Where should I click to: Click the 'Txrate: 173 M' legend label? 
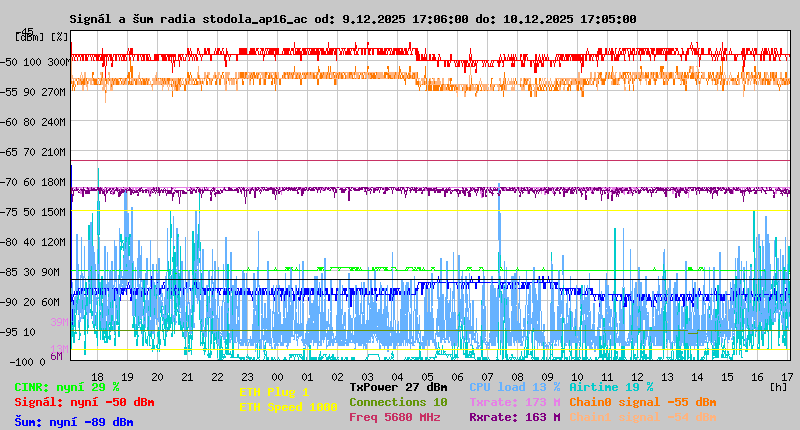(514, 402)
